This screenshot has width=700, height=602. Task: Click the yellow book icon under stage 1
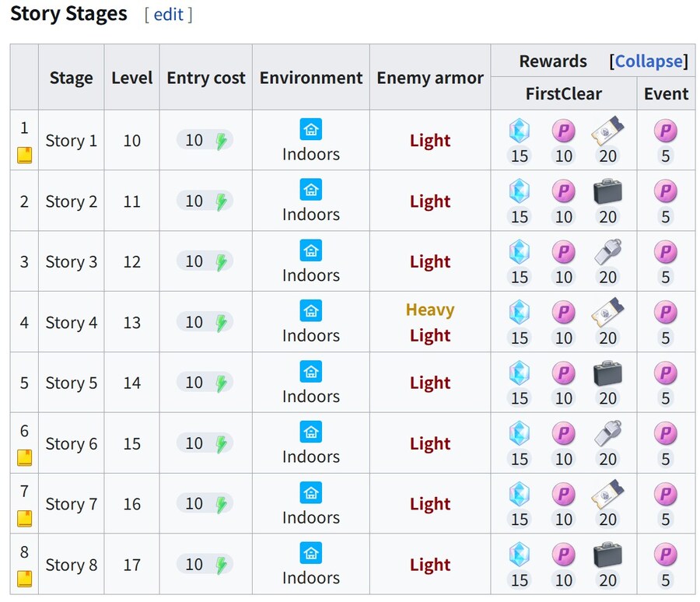tap(25, 156)
